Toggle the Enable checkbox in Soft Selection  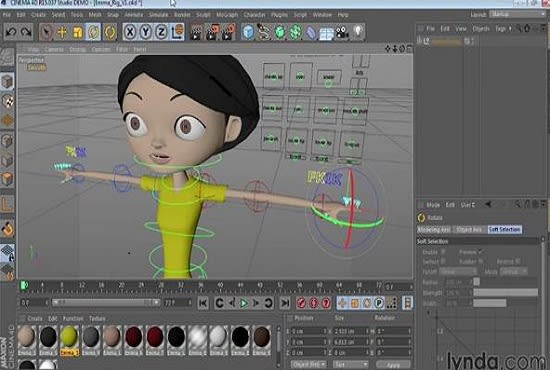click(x=443, y=252)
